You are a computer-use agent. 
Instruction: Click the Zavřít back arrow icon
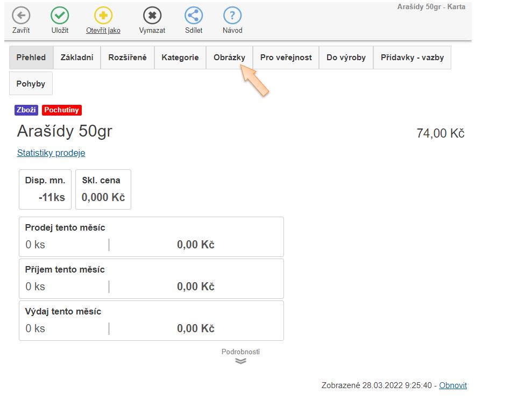[21, 16]
